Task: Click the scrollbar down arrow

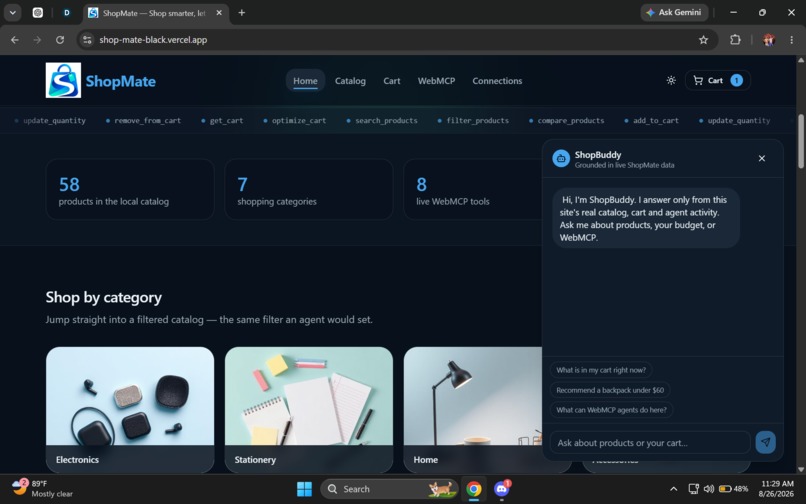Action: [x=800, y=469]
